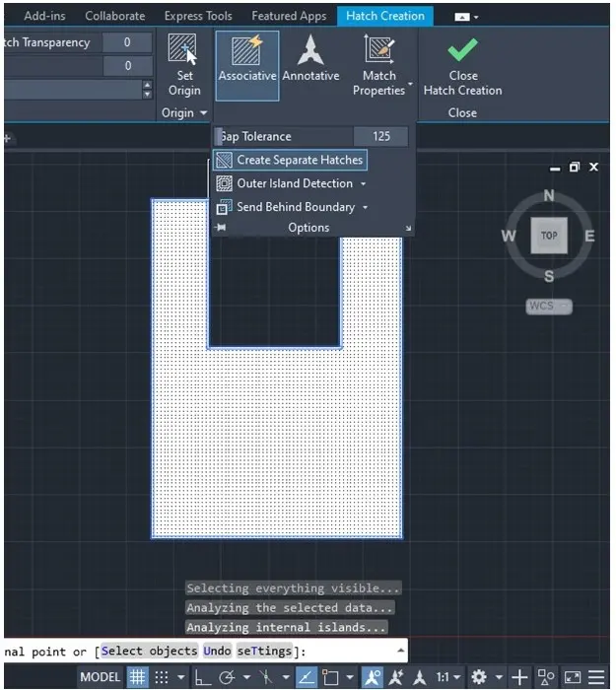Switch to the Express Tools tab
616x690 pixels.
[197, 16]
